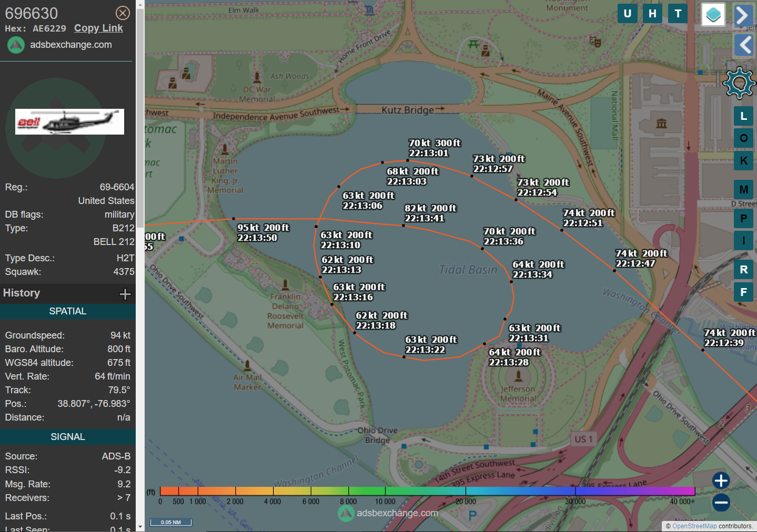Viewport: 757px width, 532px height.
Task: Click the SPATIAL section header
Action: pyautogui.click(x=68, y=311)
